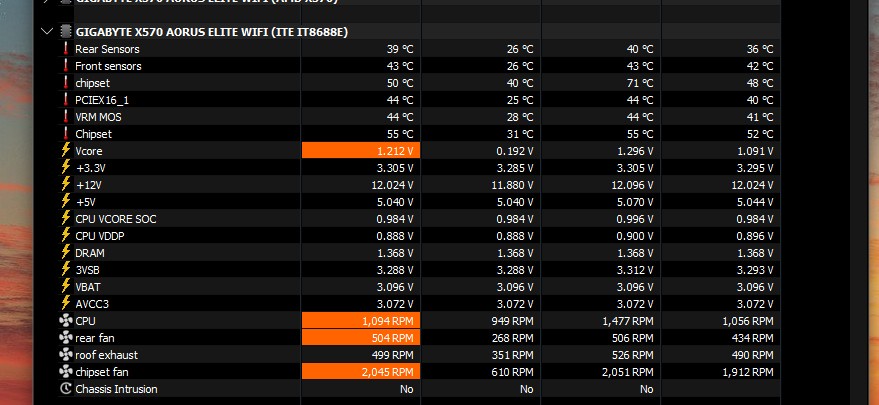Click the thermometer icon next to PCIEX16_1
Image resolution: width=879 pixels, height=405 pixels.
click(x=66, y=100)
